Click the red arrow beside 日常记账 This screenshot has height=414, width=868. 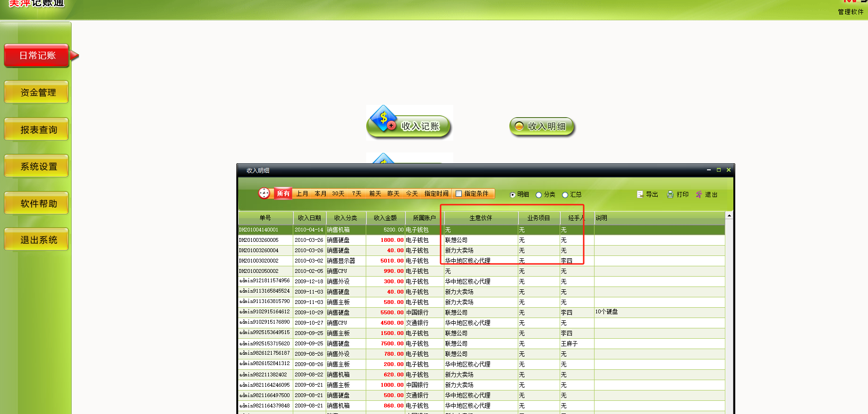click(x=74, y=56)
